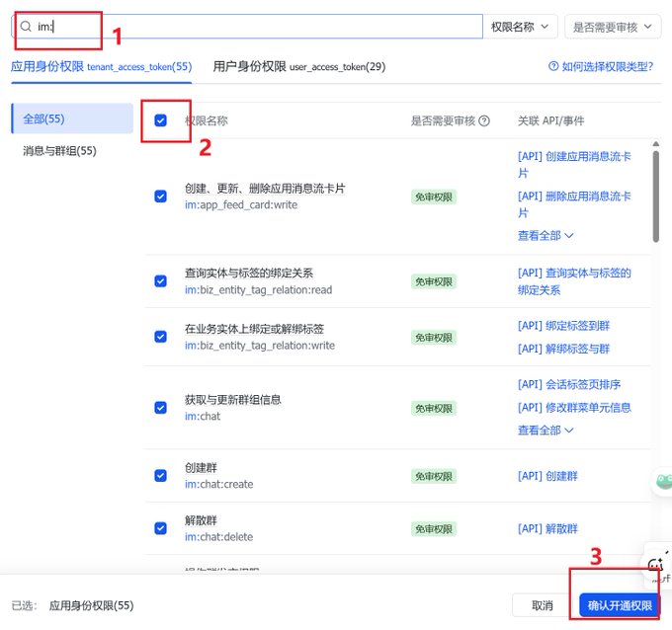The height and width of the screenshot is (630, 672).
Task: Click the frog mascot icon at right edge
Action: click(x=662, y=481)
